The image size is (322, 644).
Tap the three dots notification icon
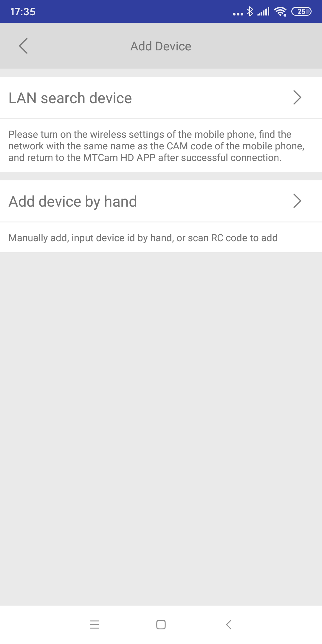(238, 14)
